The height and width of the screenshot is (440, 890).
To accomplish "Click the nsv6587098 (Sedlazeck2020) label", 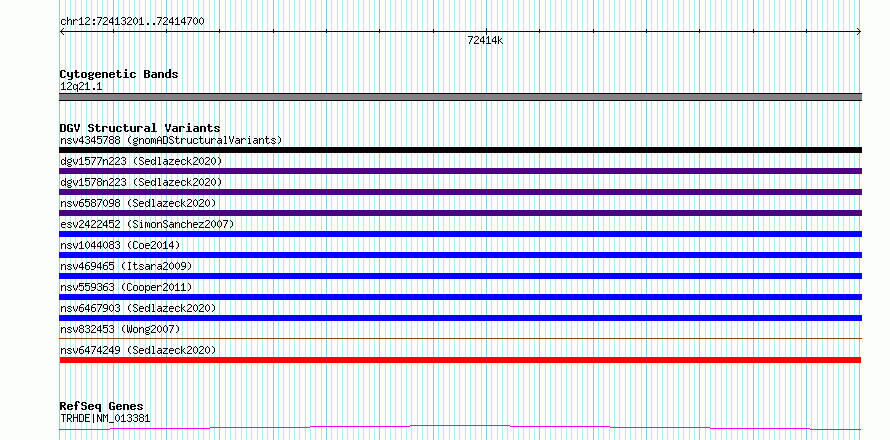I will (138, 203).
